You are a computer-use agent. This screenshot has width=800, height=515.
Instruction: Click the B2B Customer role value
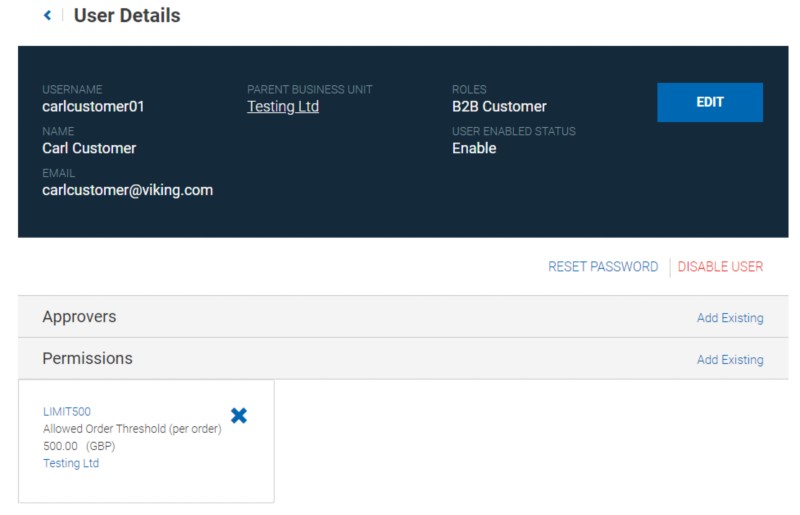click(499, 106)
